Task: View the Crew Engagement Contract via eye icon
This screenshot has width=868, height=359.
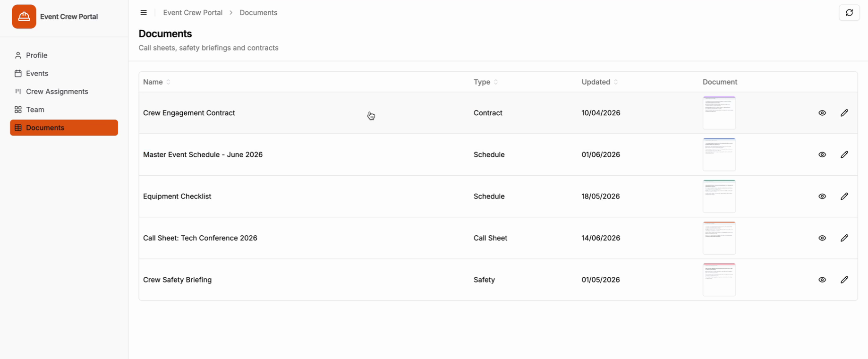Action: click(822, 113)
